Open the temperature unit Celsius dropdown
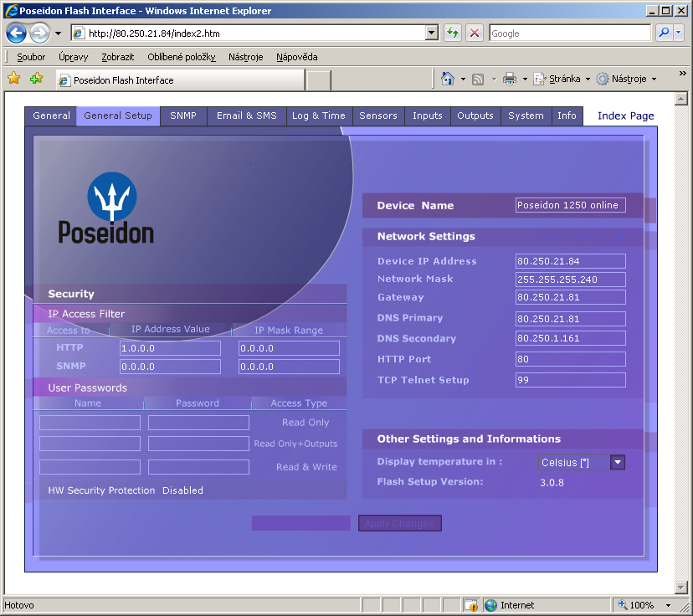The width and height of the screenshot is (693, 616). [618, 462]
